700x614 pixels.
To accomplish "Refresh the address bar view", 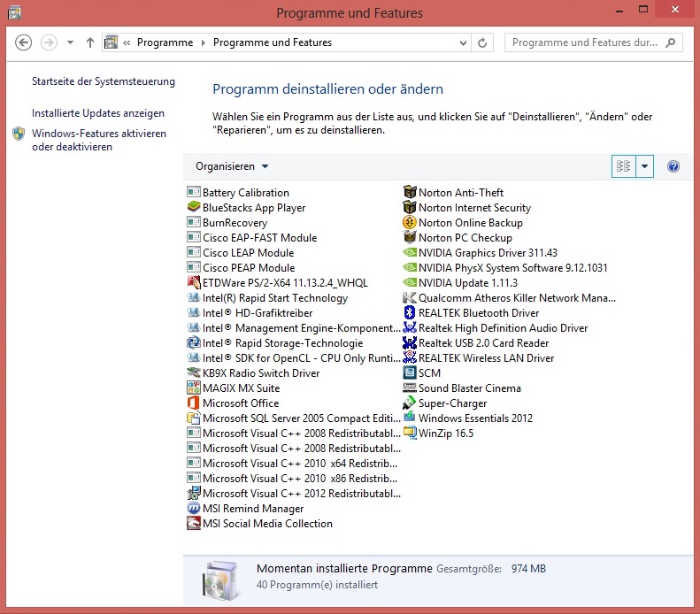I will click(x=482, y=42).
